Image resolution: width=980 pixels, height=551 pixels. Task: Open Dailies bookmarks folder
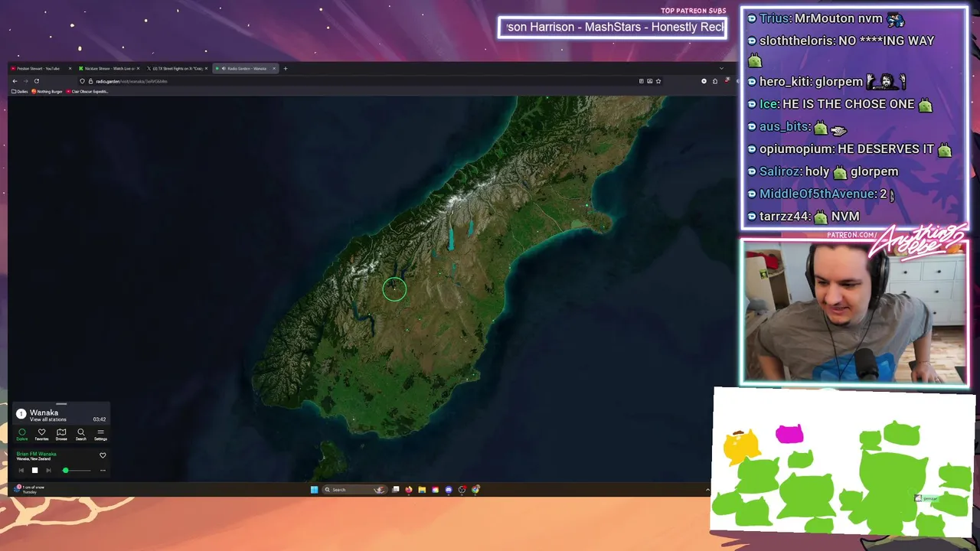click(x=20, y=91)
